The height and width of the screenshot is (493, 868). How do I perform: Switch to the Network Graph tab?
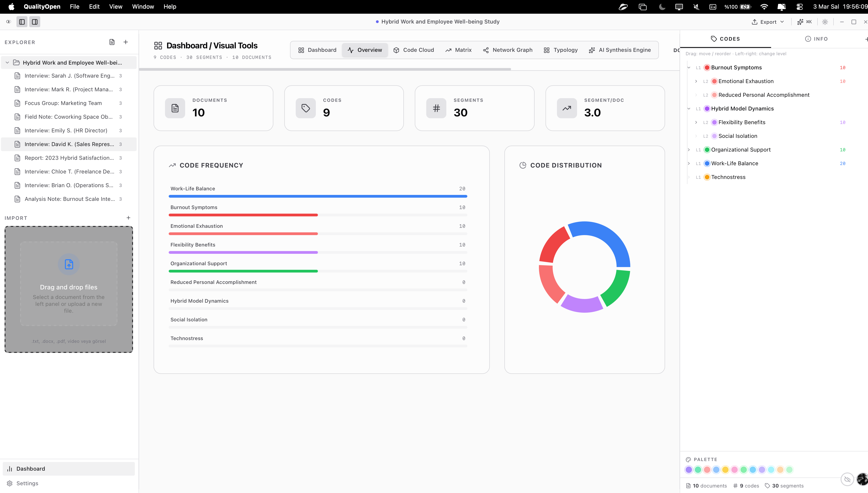(x=508, y=50)
